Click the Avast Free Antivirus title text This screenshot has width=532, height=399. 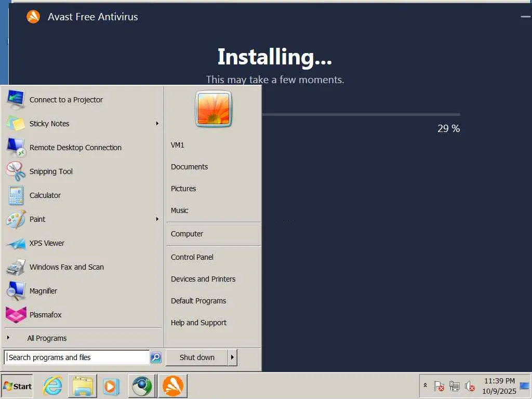click(x=92, y=17)
